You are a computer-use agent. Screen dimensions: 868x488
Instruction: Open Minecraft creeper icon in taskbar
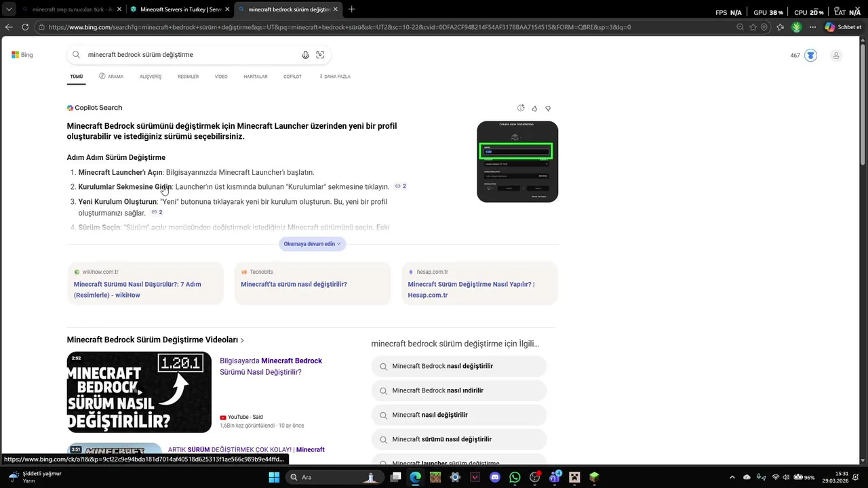tap(574, 477)
